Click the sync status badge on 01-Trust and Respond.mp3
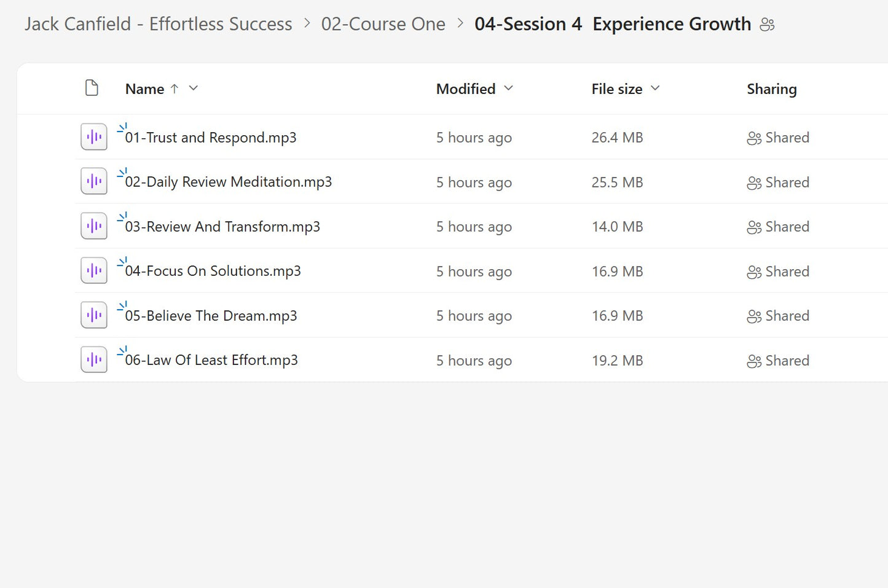 pyautogui.click(x=122, y=127)
